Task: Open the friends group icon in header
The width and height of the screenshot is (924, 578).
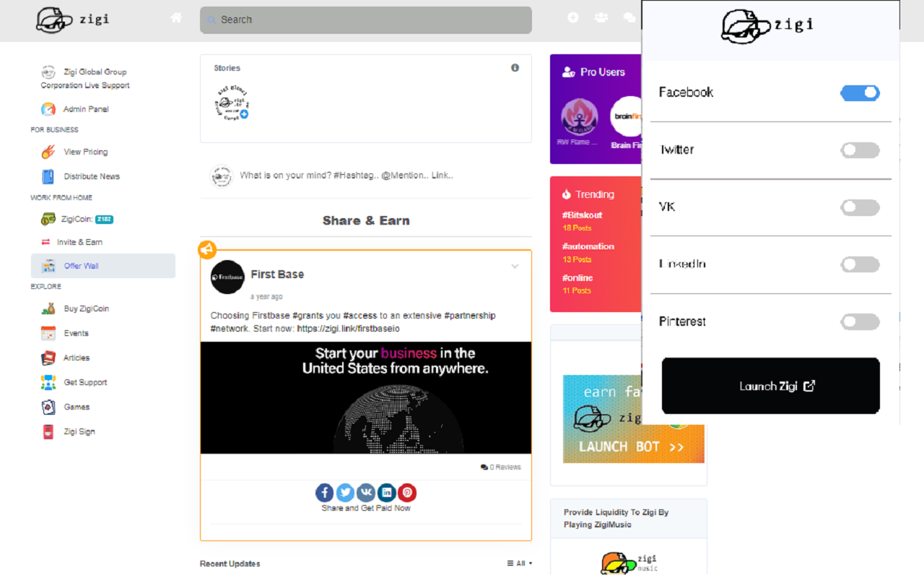Action: tap(601, 17)
